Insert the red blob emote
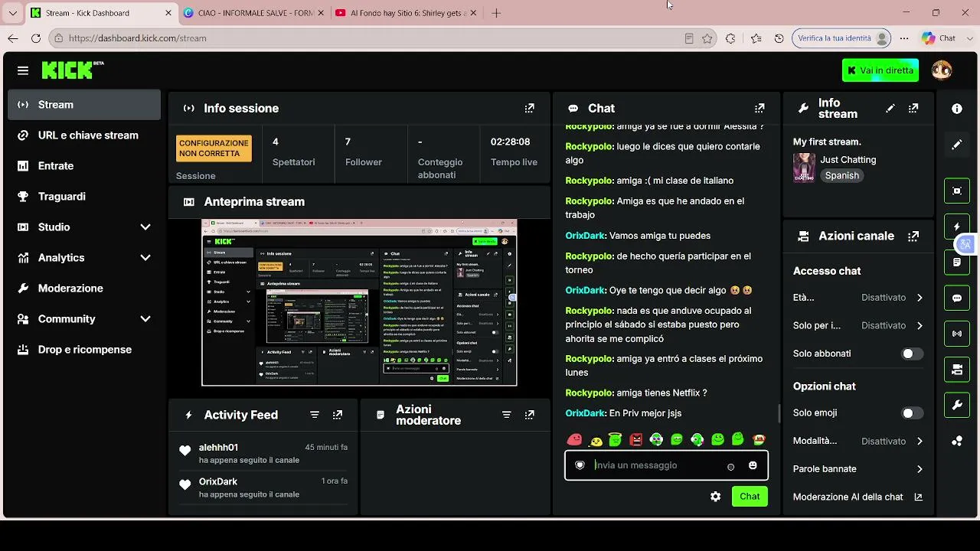 [x=574, y=439]
